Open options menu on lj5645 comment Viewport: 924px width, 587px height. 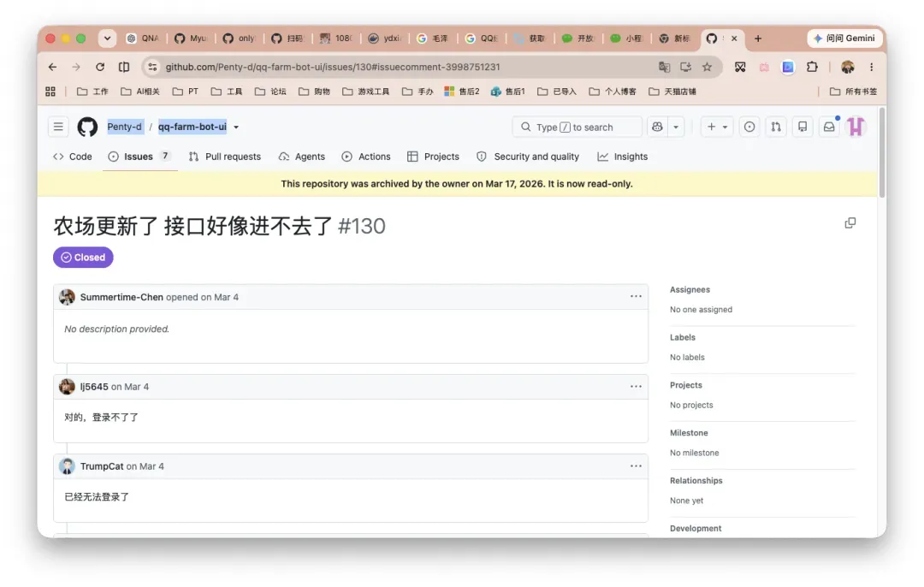636,387
